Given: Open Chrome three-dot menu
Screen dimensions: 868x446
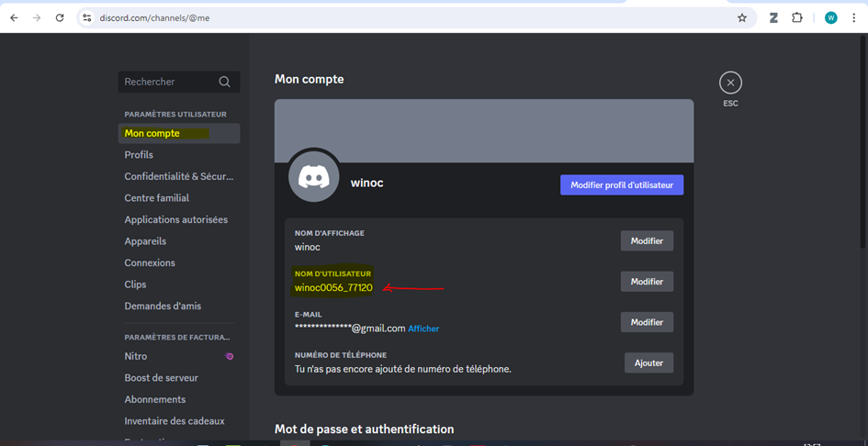Looking at the screenshot, I should (x=853, y=17).
